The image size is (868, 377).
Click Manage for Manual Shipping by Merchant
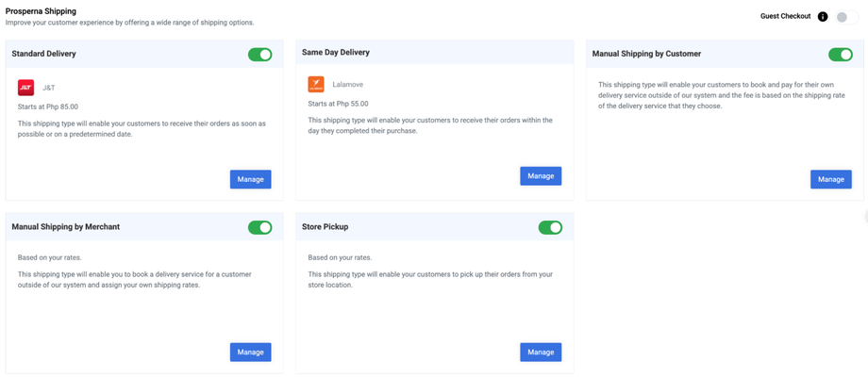coord(250,352)
